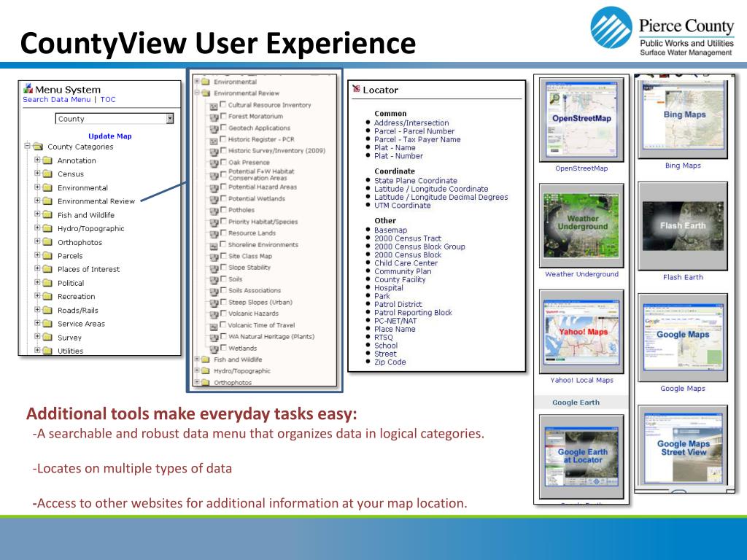Click the layer icon beside Historic Register - PCR
Viewport: 747px width, 560px height.
tap(214, 141)
